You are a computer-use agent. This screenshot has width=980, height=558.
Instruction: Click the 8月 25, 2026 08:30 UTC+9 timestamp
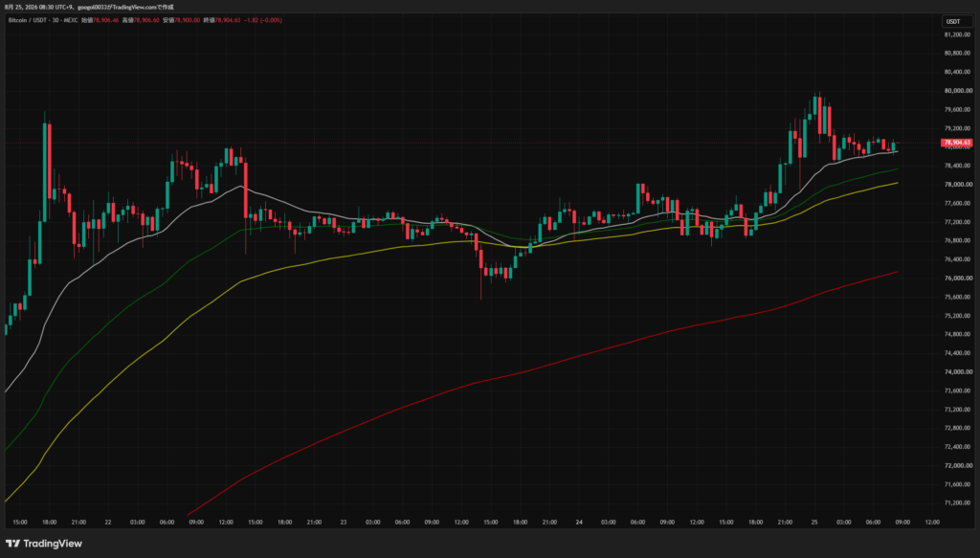click(38, 7)
